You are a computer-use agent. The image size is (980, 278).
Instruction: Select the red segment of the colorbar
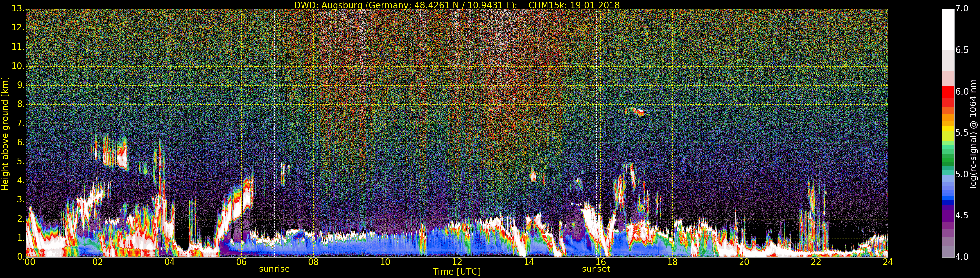point(948,95)
